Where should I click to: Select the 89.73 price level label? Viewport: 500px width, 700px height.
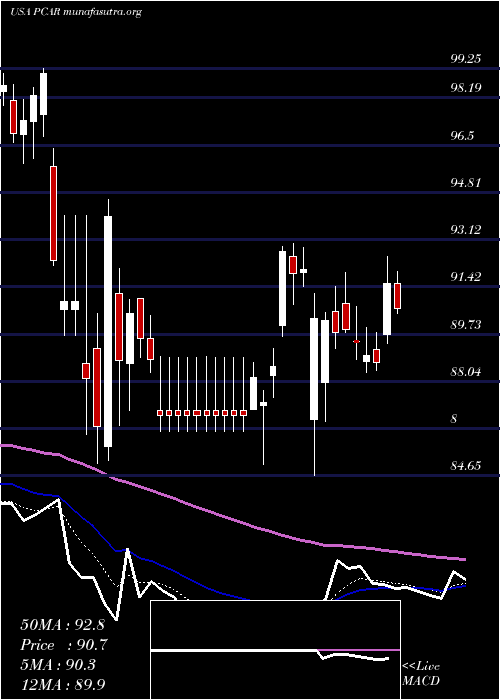pos(465,324)
